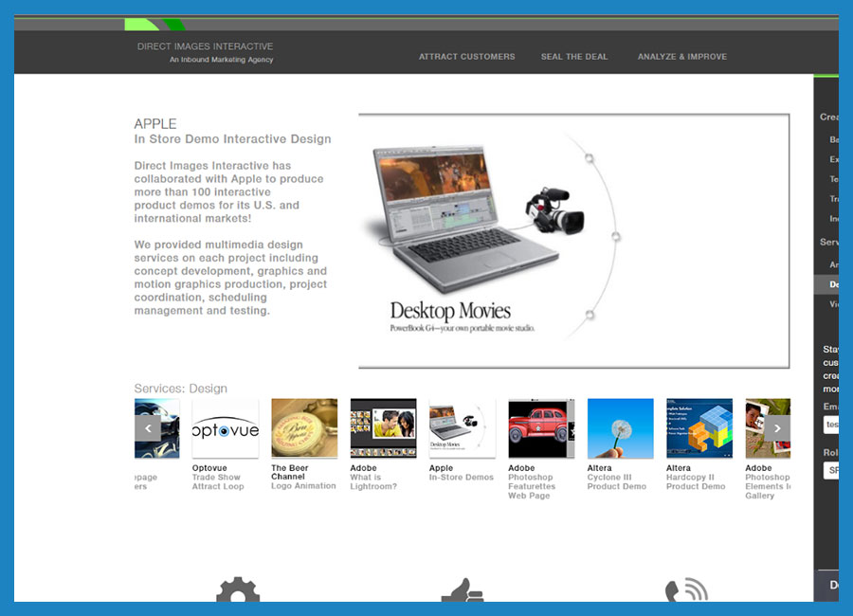
Task: Click the 'Services: Design' heading
Action: (181, 389)
